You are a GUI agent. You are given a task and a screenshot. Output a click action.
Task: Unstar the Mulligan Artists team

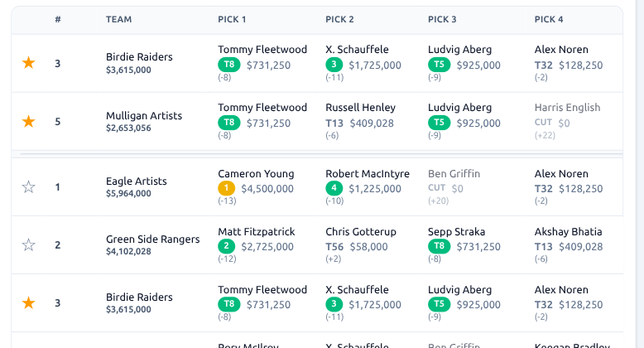tap(28, 122)
